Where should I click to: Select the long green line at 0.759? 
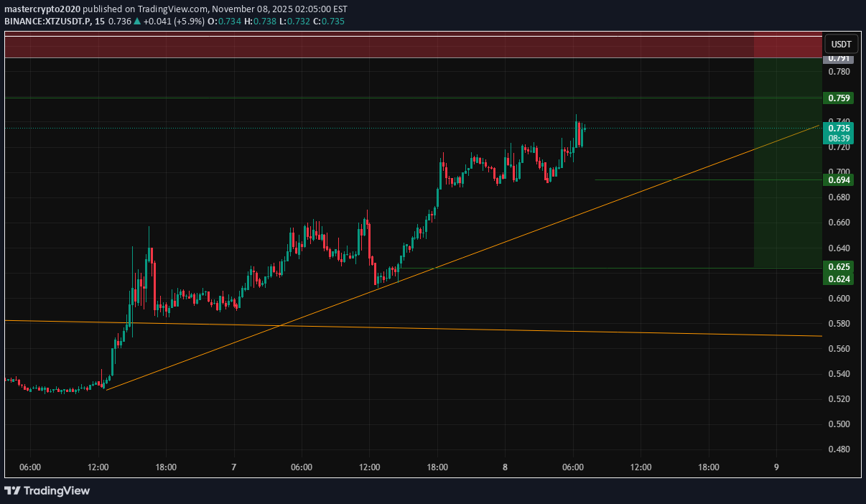point(359,98)
